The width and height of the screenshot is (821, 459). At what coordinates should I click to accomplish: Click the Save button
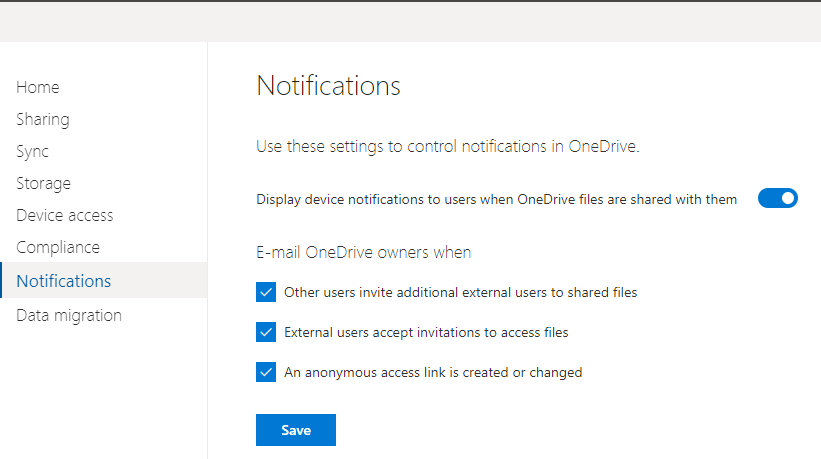pyautogui.click(x=296, y=430)
